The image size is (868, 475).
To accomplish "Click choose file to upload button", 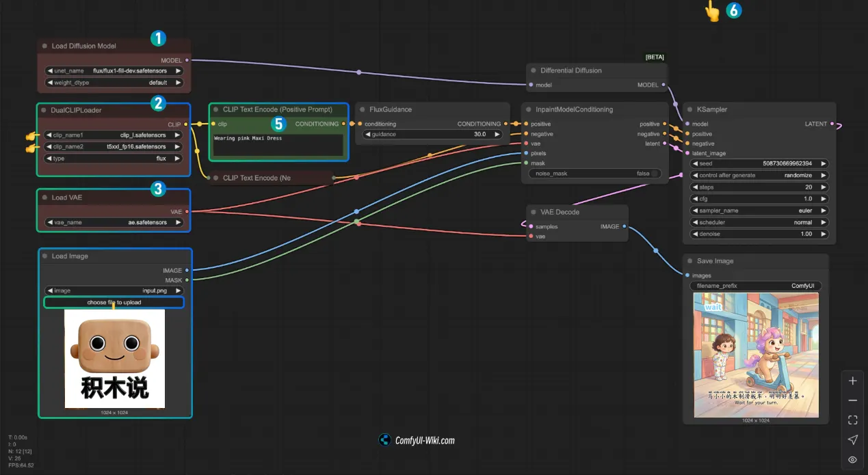I will [114, 302].
